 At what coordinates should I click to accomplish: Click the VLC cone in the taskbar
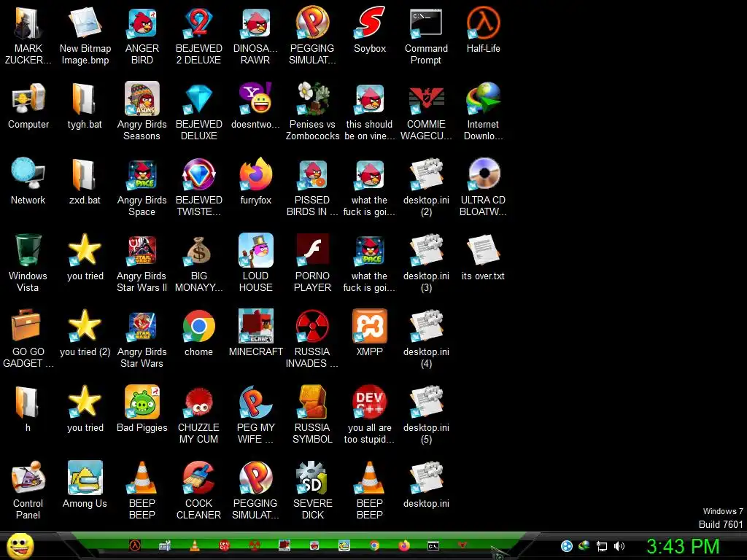point(194,545)
